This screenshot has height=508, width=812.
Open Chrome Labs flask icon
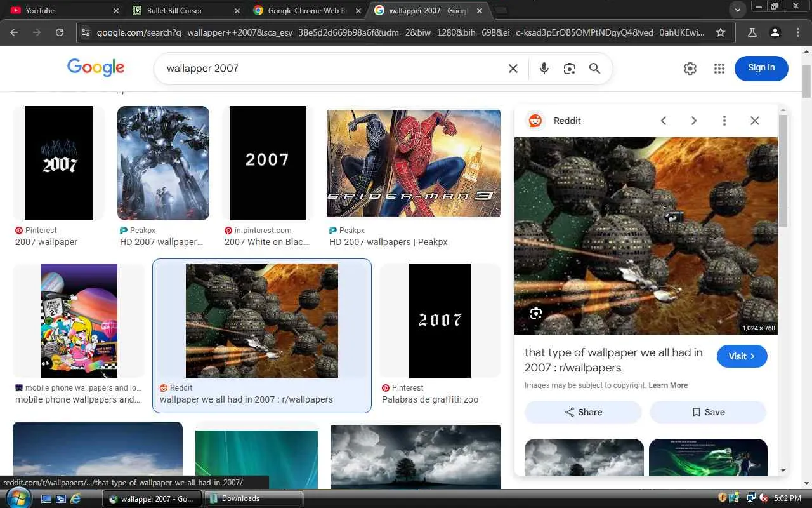[752, 32]
